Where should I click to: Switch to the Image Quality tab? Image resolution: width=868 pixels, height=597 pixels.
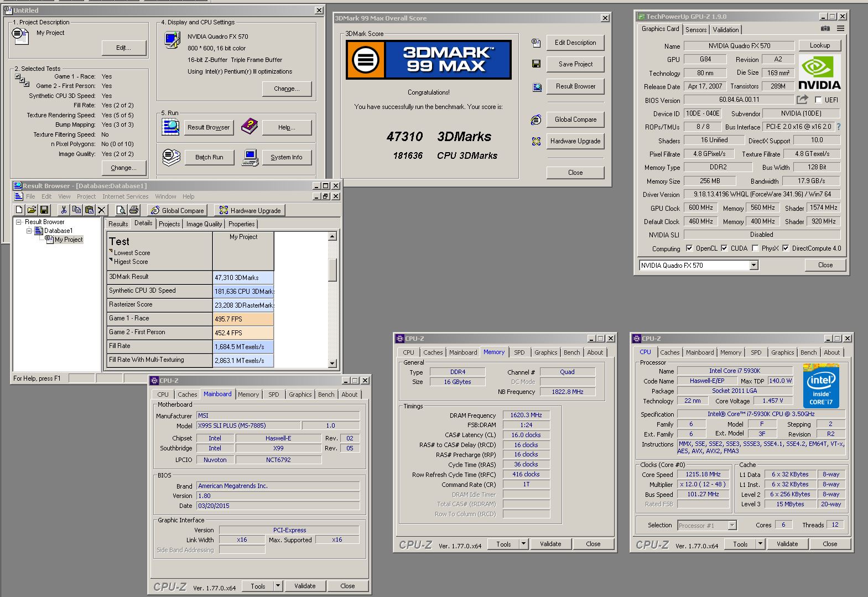pos(204,224)
